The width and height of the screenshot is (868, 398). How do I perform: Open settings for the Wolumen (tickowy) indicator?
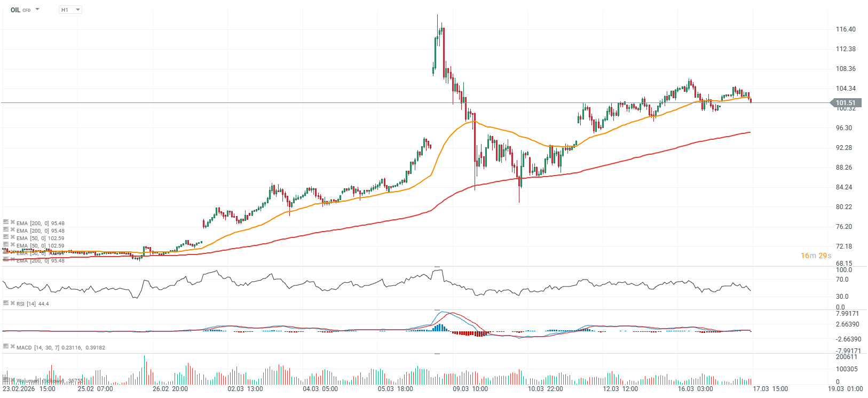(x=5, y=380)
